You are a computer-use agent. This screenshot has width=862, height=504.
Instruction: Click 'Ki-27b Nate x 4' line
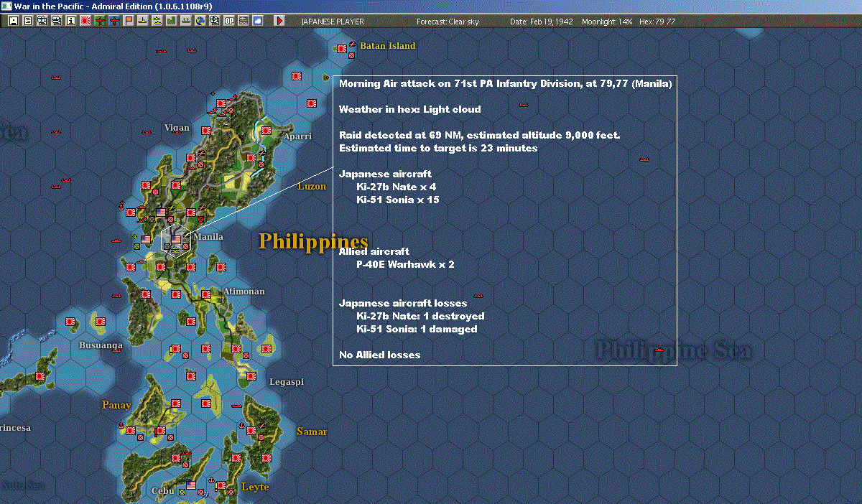[396, 187]
